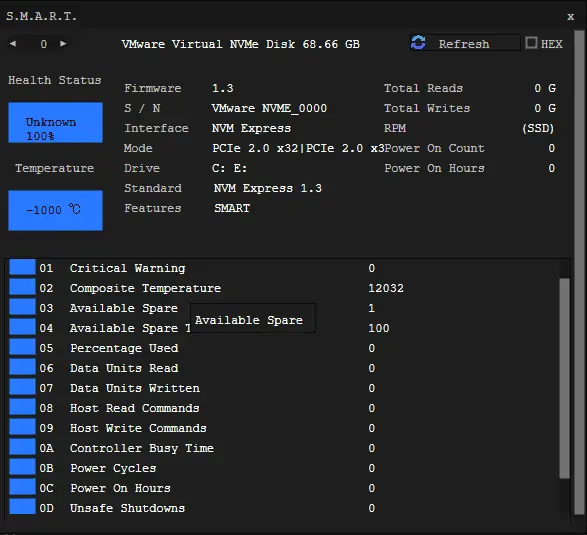This screenshot has width=587, height=535.
Task: Select the Data Units Read row
Action: pos(283,368)
